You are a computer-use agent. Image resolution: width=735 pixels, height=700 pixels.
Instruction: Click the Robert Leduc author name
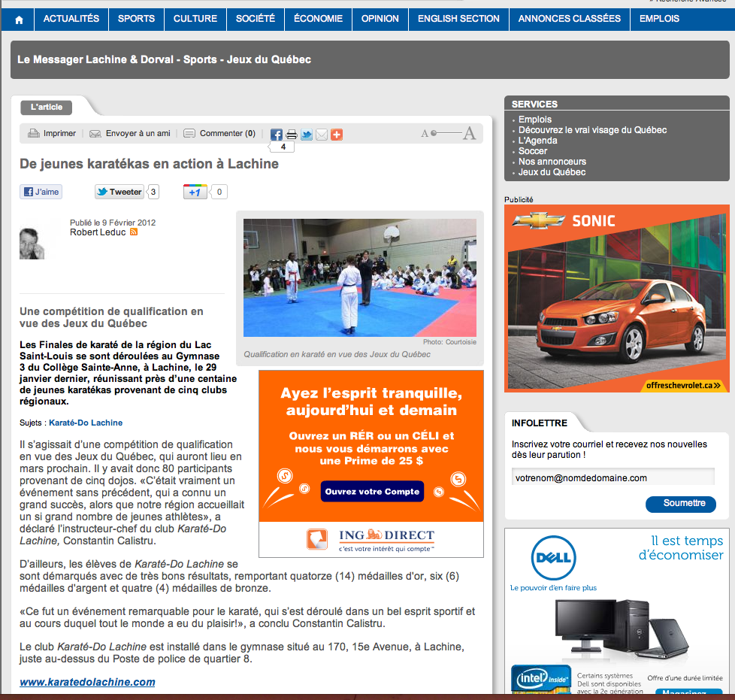(98, 232)
